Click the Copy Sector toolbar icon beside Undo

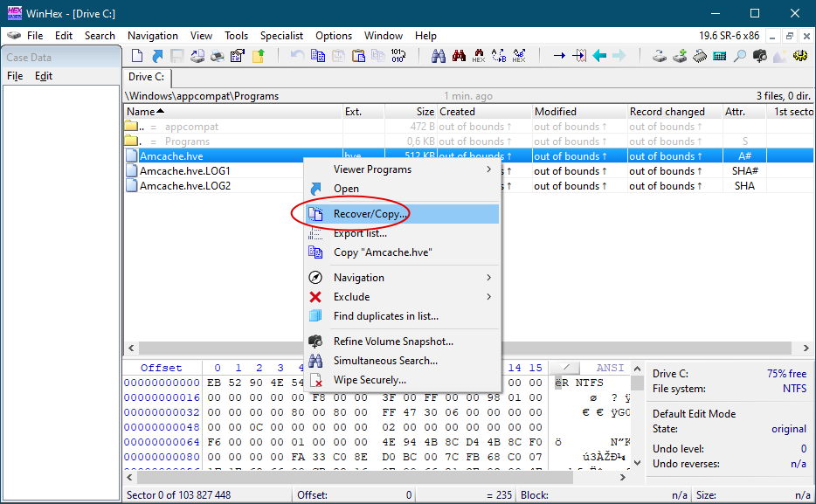317,56
